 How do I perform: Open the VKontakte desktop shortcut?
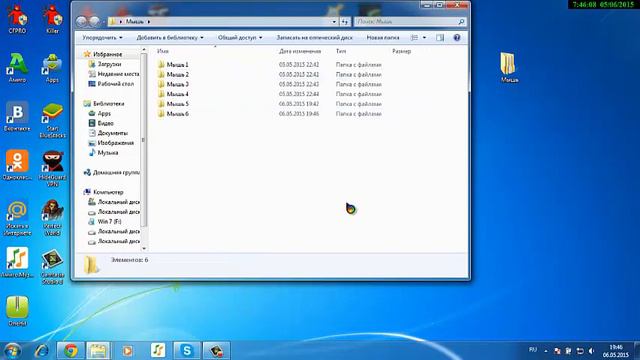click(x=17, y=116)
